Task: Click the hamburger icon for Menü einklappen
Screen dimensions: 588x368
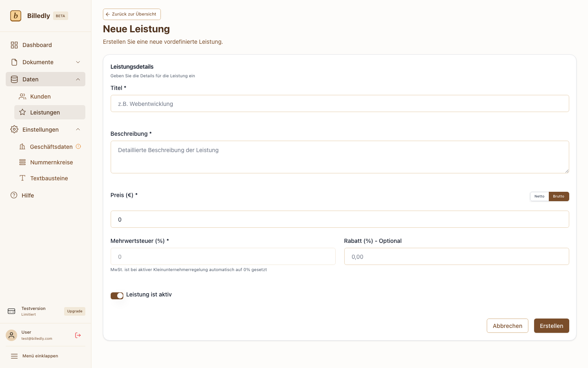Action: [x=14, y=356]
